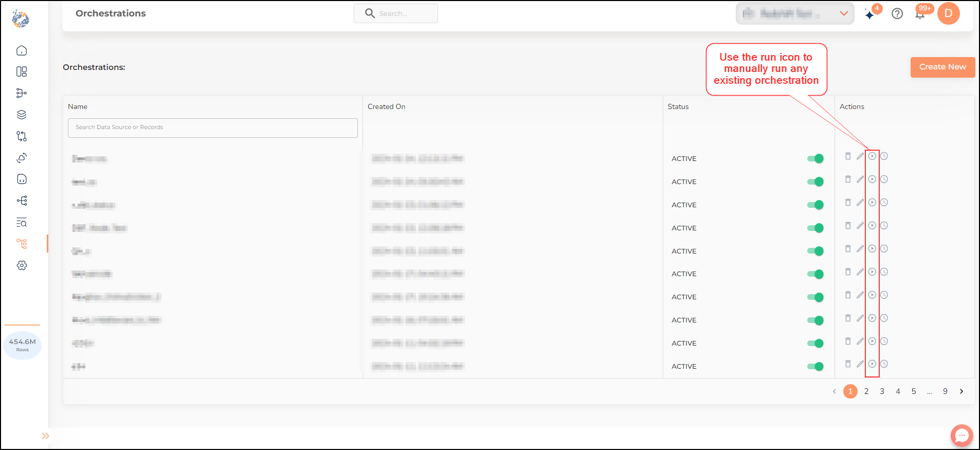Open schedule clock for fifth orchestration
This screenshot has height=450, width=980.
884,248
